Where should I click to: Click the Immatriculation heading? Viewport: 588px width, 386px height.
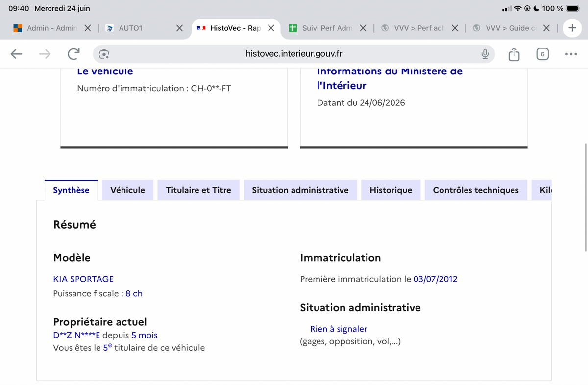click(341, 258)
